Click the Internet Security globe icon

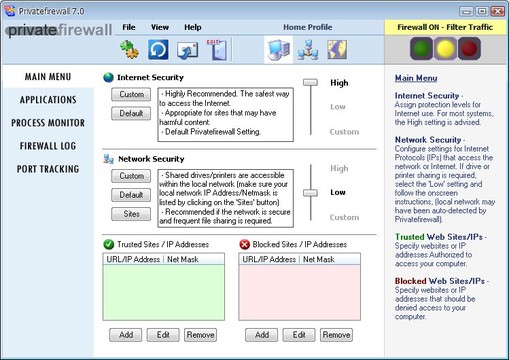click(x=109, y=78)
